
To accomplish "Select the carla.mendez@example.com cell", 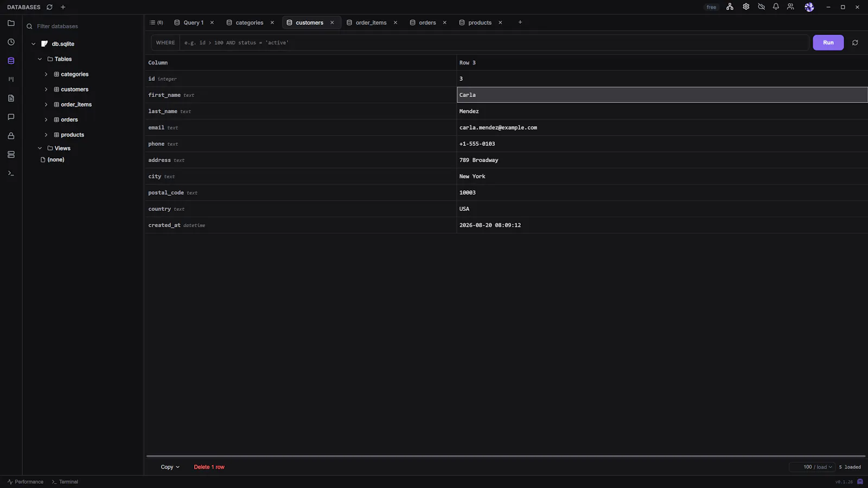I will 662,127.
